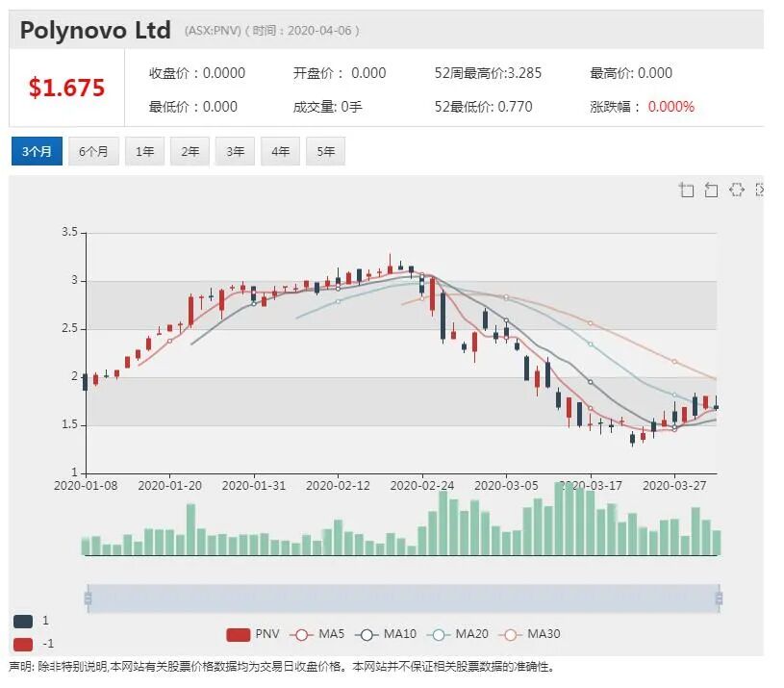Click the 52最低价: 0.770 value
784x688 pixels.
(484, 107)
